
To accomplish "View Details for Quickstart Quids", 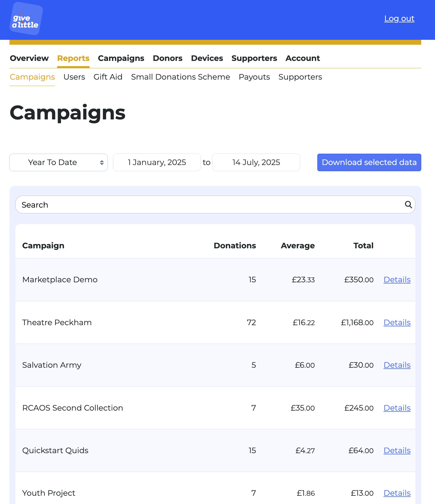I will pos(397,450).
